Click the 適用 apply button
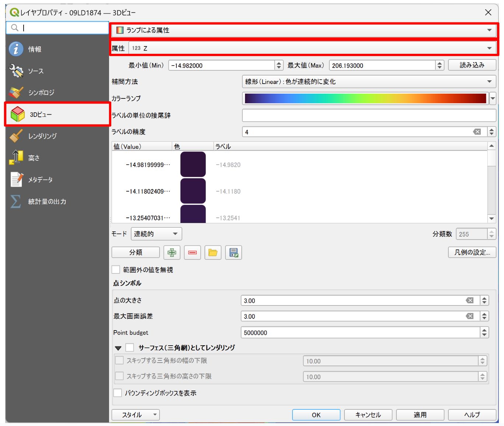504x426 pixels. point(420,415)
